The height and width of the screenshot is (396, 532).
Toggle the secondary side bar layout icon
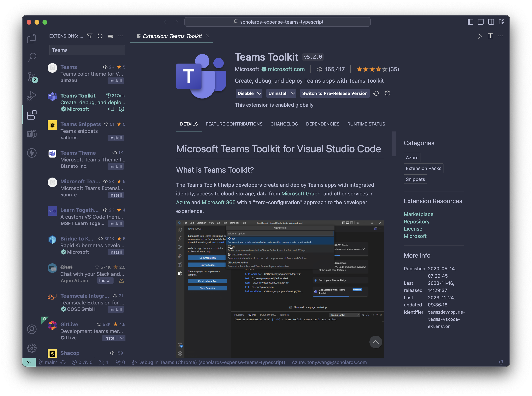(491, 22)
